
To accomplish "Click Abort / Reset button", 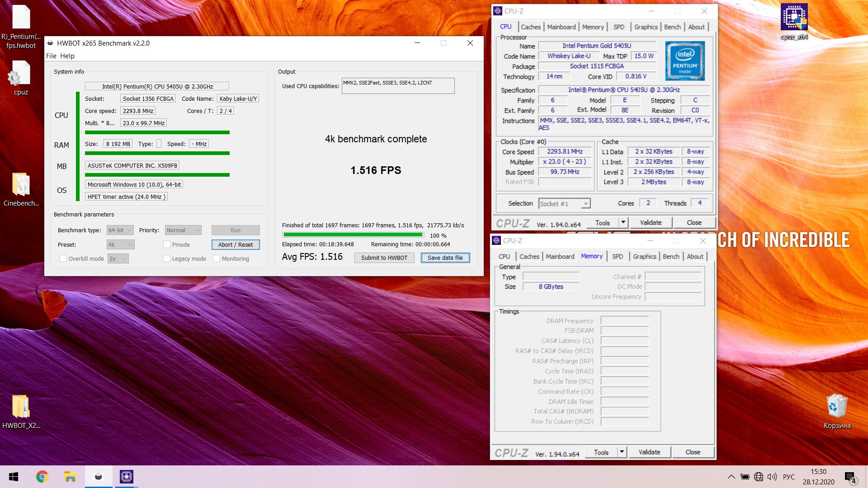I will click(x=236, y=244).
